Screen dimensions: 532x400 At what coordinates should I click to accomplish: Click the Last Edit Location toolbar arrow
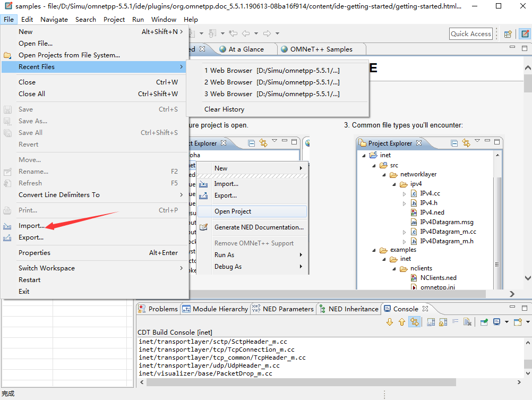tap(233, 33)
